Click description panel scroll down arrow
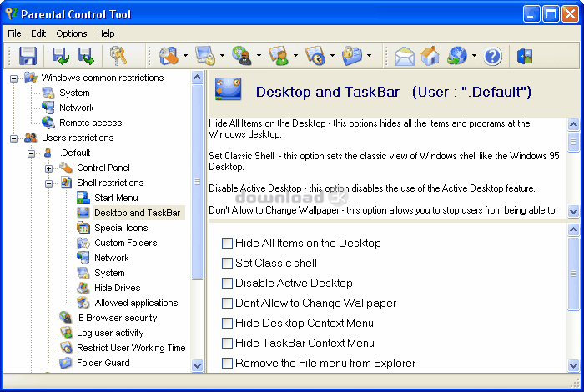This screenshot has height=392, width=584. click(573, 212)
